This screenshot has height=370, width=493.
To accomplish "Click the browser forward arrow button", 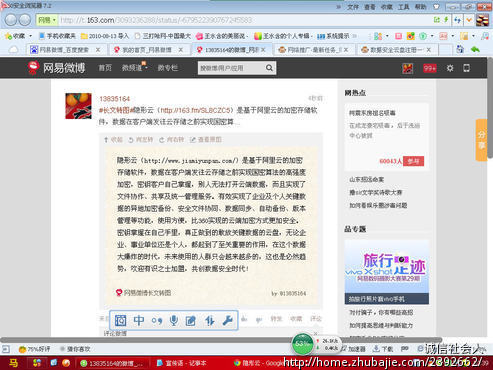I will pos(25,20).
